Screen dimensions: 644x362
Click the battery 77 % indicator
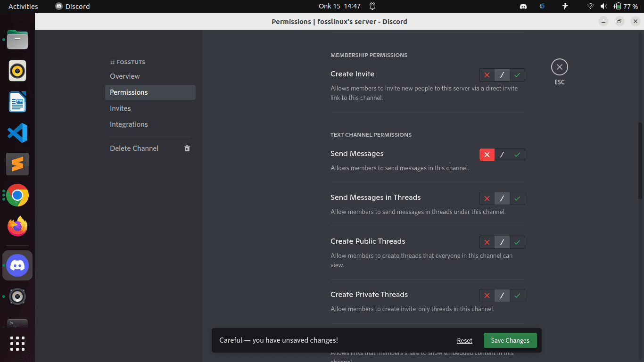tap(626, 6)
